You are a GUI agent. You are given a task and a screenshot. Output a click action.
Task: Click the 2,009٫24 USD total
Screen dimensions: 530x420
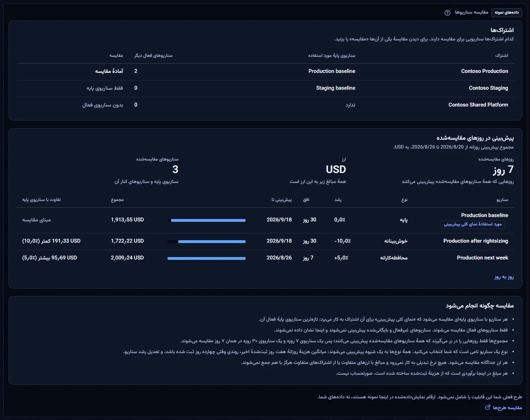point(127,258)
